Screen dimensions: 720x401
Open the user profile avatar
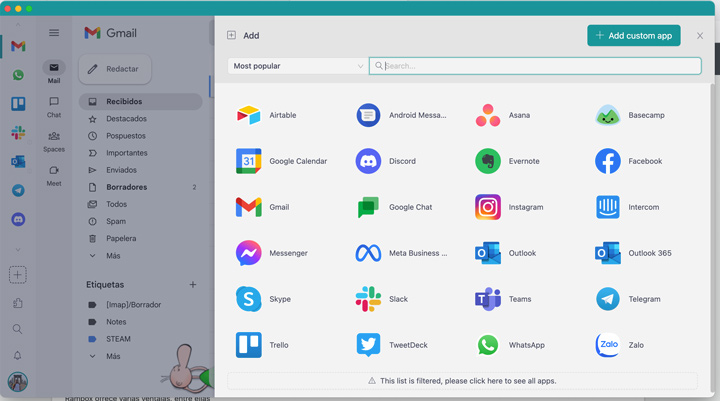pyautogui.click(x=17, y=382)
